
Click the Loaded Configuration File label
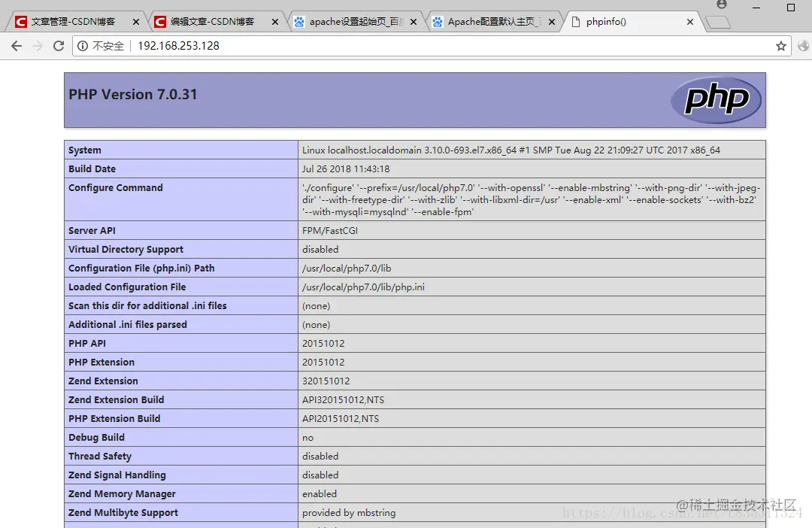coord(127,287)
